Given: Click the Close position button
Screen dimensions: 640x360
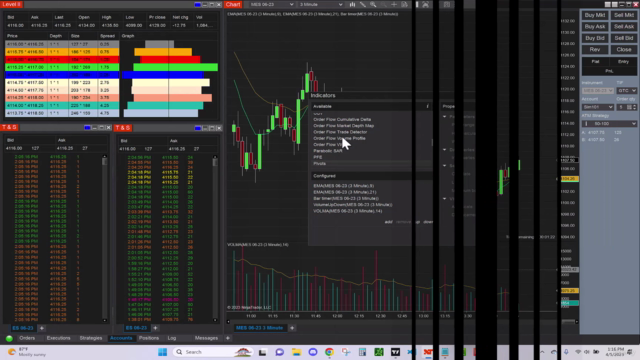Looking at the screenshot, I should point(624,49).
